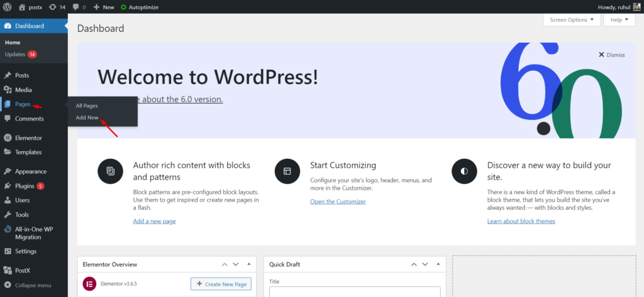
Task: Click the Collapse menu arrow icon
Action: click(x=8, y=285)
